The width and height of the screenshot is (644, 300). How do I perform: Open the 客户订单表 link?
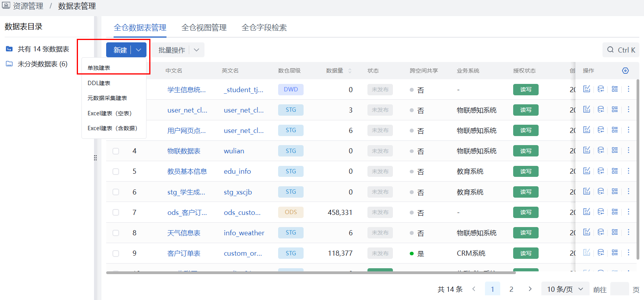[184, 253]
